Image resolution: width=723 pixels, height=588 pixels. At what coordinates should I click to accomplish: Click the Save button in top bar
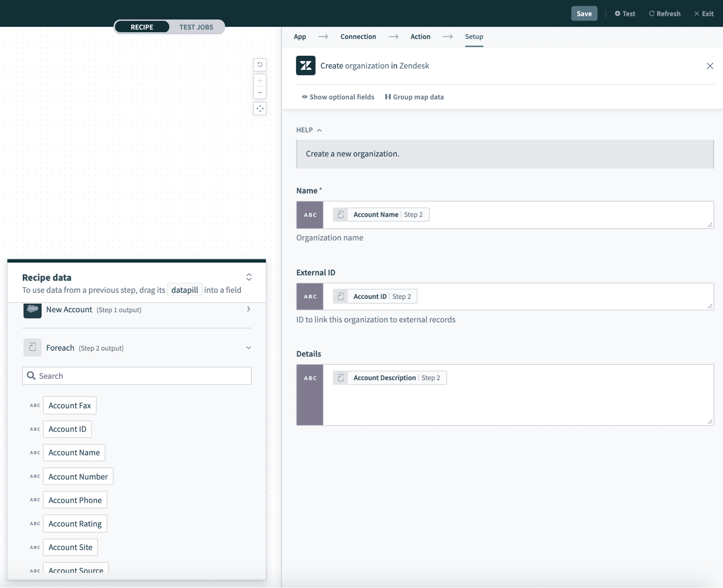584,13
